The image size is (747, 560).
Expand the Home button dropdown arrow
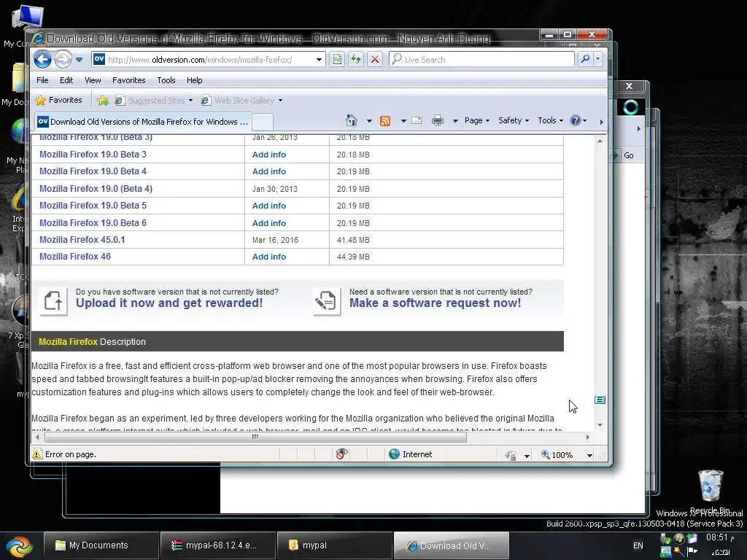(x=368, y=121)
